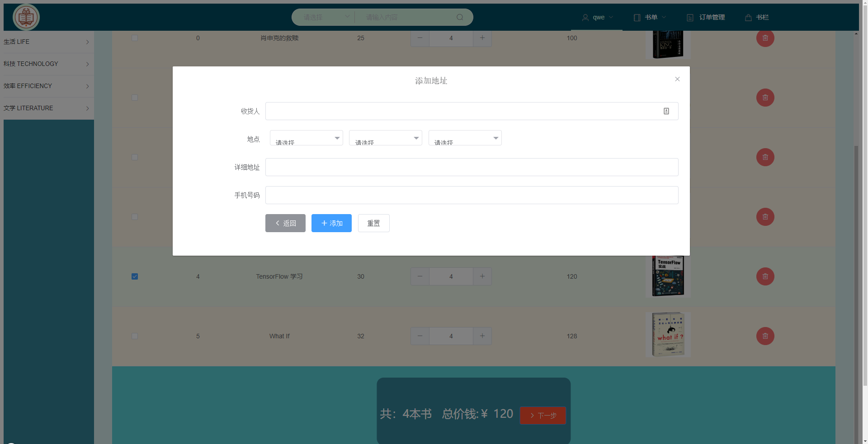The height and width of the screenshot is (444, 868).
Task: Increase quantity for 肖申克的救赎
Action: point(482,38)
